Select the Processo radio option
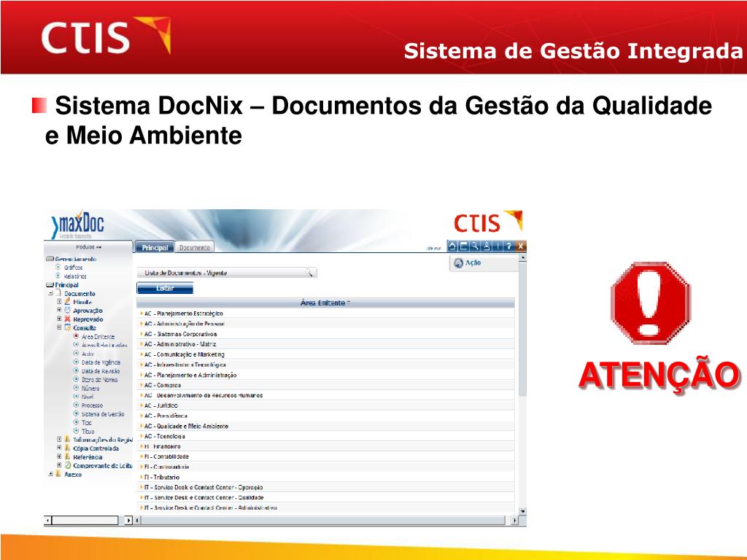Viewport: 747px width, 560px height. click(x=76, y=405)
